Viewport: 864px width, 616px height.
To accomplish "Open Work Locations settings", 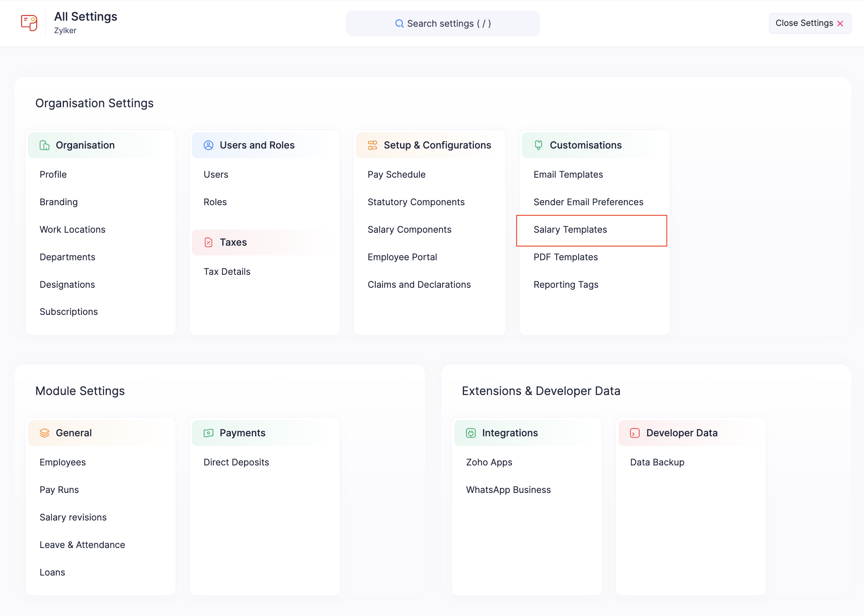I will [72, 230].
